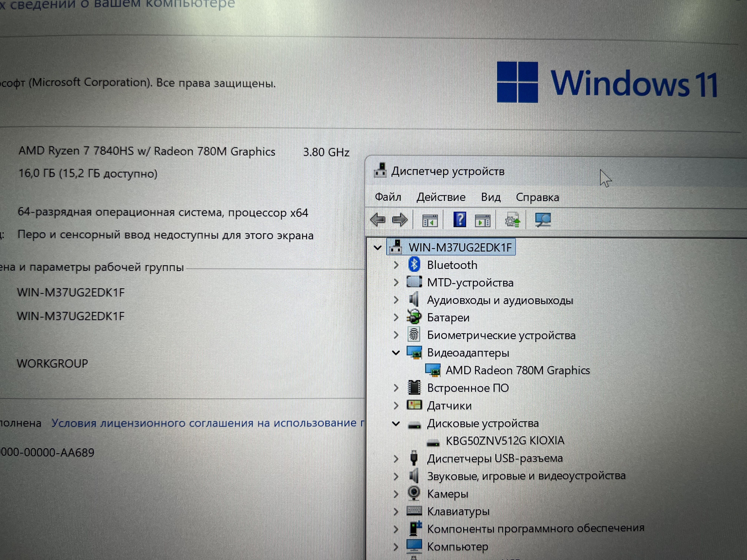Collapse the Дисковые устройства category
The image size is (747, 560).
[396, 423]
